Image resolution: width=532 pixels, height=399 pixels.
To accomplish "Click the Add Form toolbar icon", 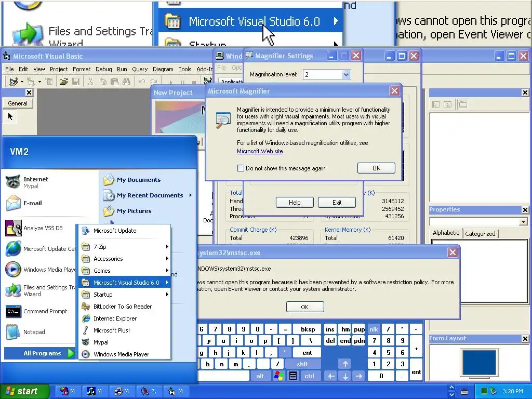I will pos(31,82).
